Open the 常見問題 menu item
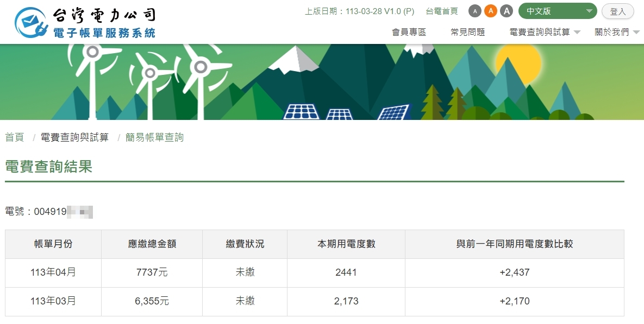This screenshot has width=644, height=324. [467, 32]
